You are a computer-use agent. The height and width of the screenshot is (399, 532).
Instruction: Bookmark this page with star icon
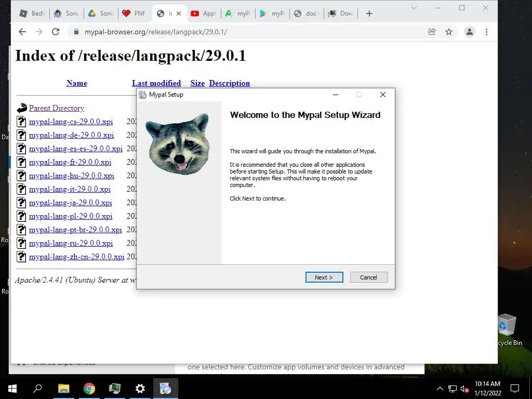tap(448, 32)
